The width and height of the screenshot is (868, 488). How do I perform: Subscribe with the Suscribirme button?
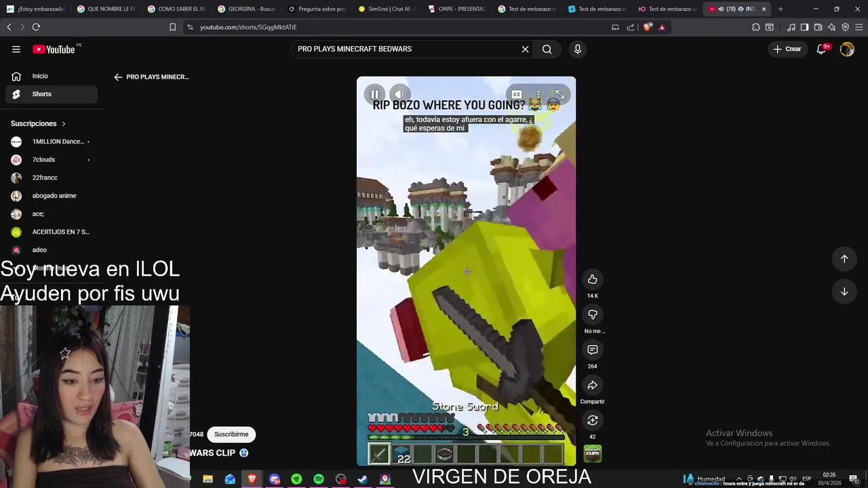(231, 434)
